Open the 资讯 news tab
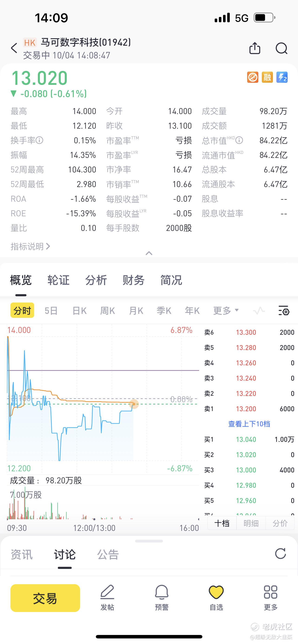Screen dimensions: 298x644 [x=22, y=554]
